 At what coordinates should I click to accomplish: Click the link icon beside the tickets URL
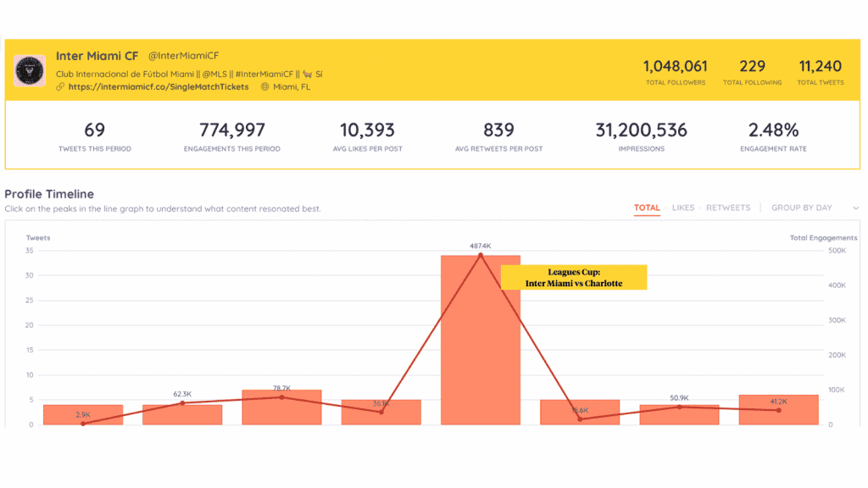tap(60, 87)
